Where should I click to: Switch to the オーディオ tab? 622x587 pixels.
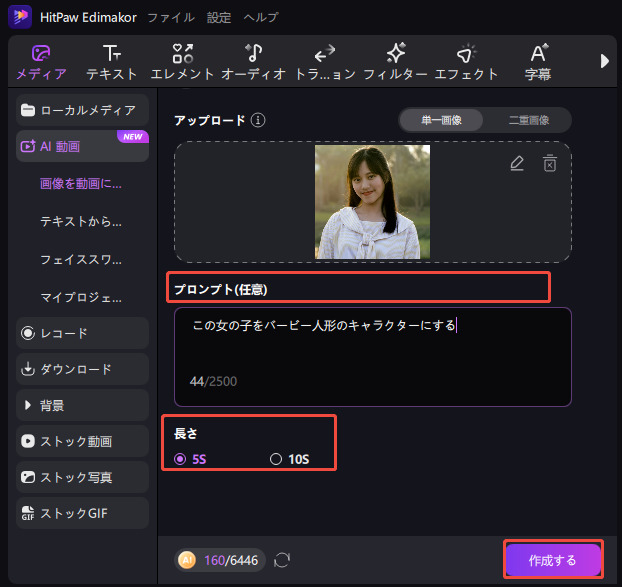coord(253,62)
